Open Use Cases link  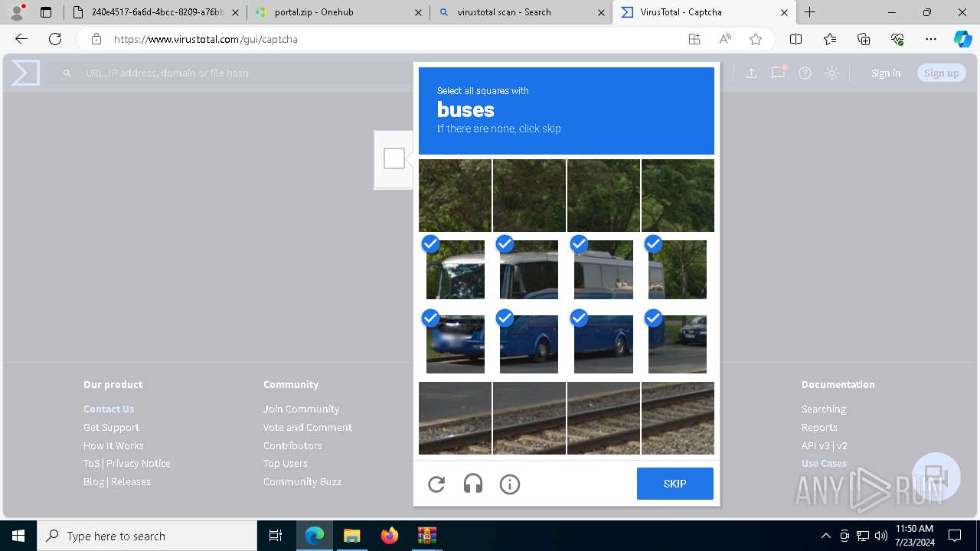pos(824,463)
